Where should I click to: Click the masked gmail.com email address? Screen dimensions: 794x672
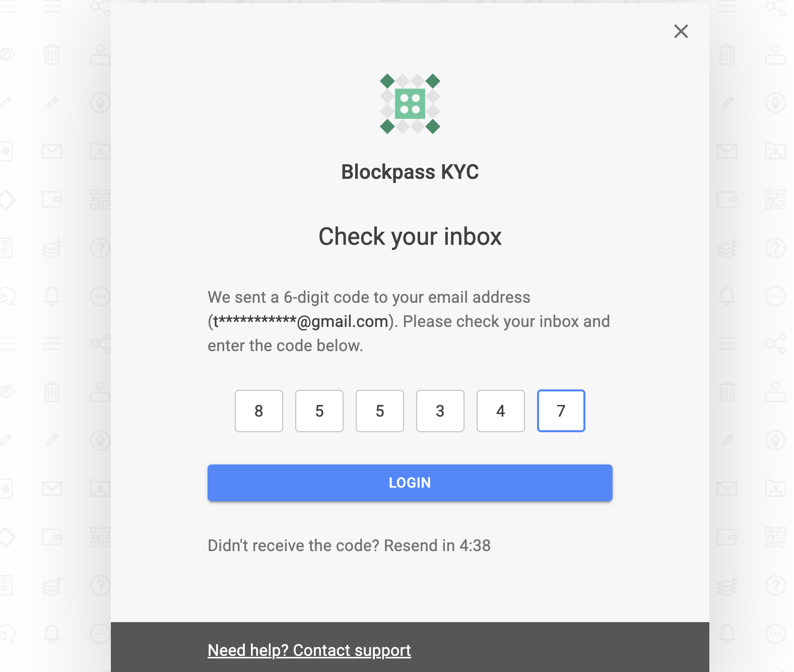pos(301,321)
